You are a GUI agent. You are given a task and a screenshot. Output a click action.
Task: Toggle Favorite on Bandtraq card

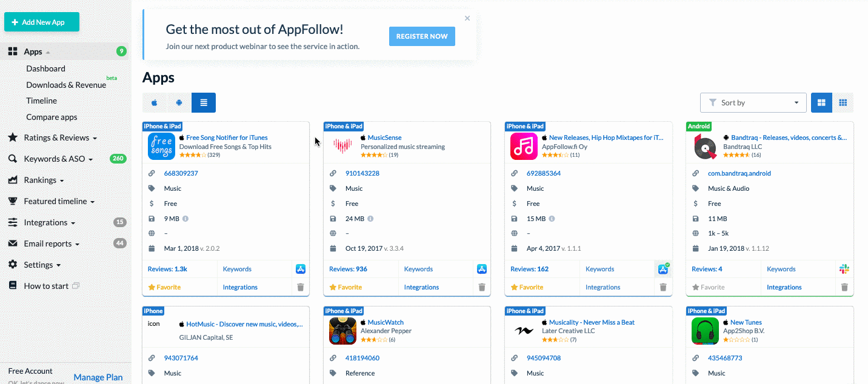tap(708, 287)
